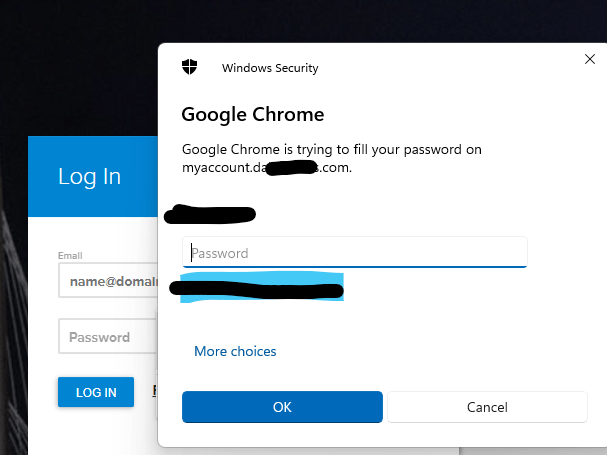
Task: Click the partially hidden link beside LOG IN
Action: [154, 392]
